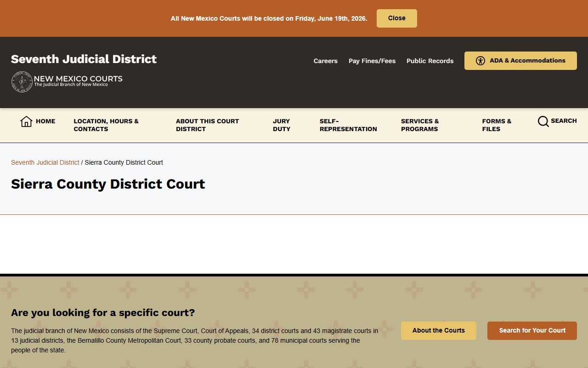This screenshot has height=368, width=588.
Task: Go to Pay Fines/Fees
Action: [372, 61]
